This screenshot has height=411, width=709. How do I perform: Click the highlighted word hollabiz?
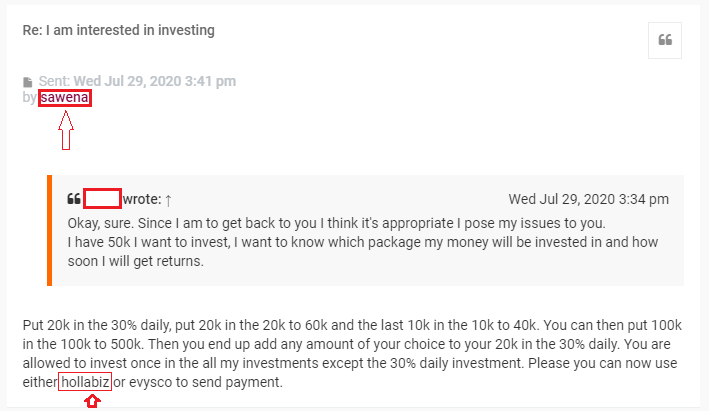tap(85, 382)
